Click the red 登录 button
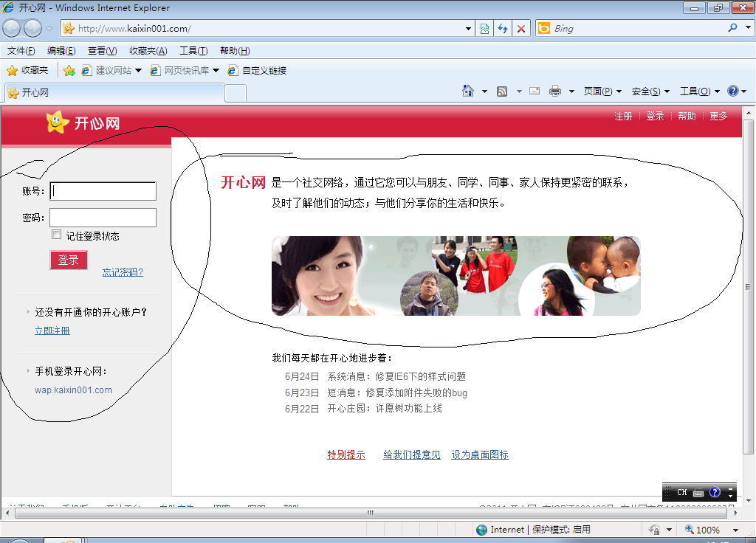 [x=69, y=260]
